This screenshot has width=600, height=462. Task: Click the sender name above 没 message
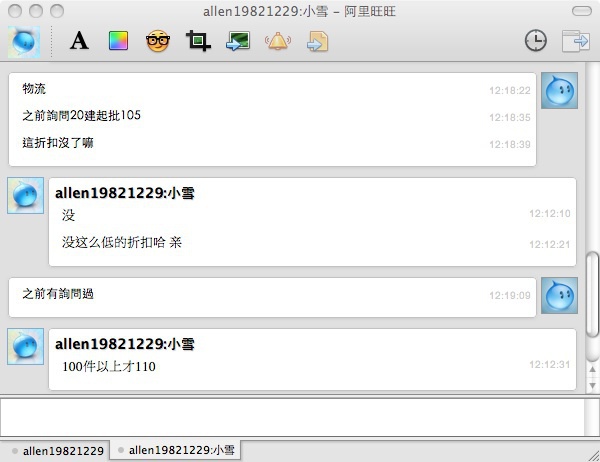point(125,193)
